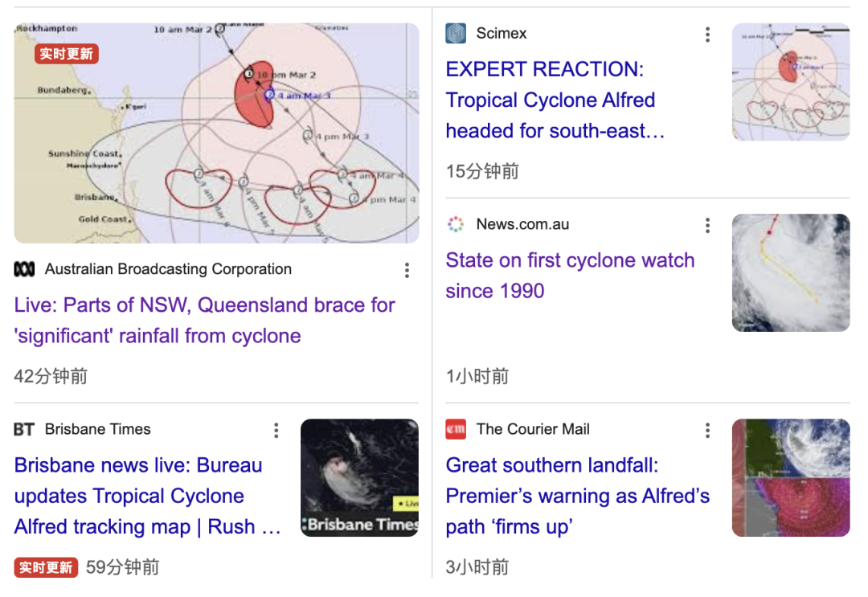Open the 'EXPERT REACTION: Tropical Cyclone Alfred' headline
The height and width of the screenshot is (597, 868).
(x=555, y=100)
